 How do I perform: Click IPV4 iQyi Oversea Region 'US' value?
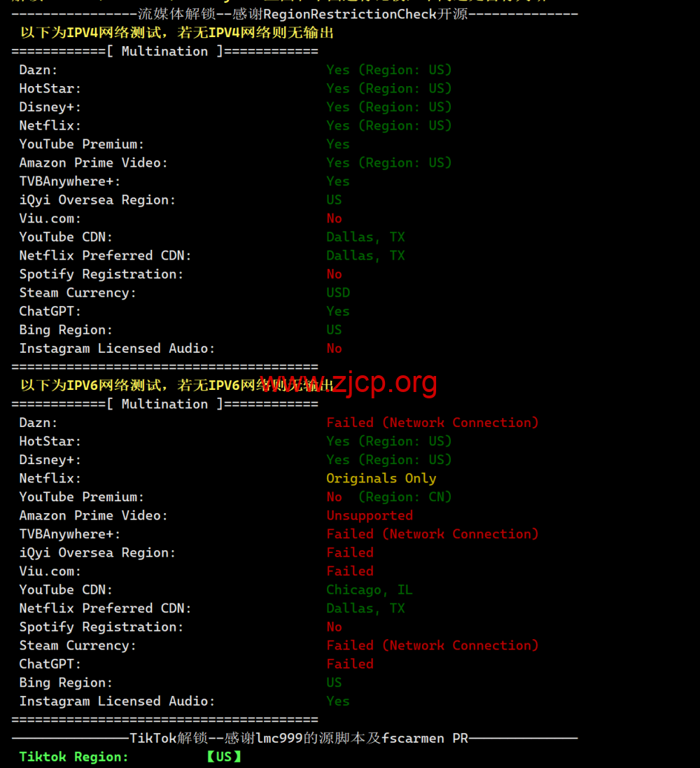334,200
